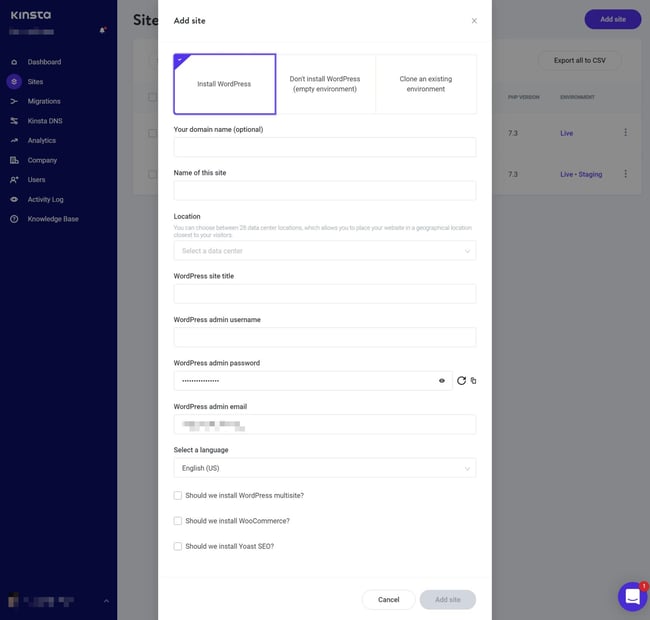Check the install WooCommerce option
The width and height of the screenshot is (650, 620).
[178, 521]
